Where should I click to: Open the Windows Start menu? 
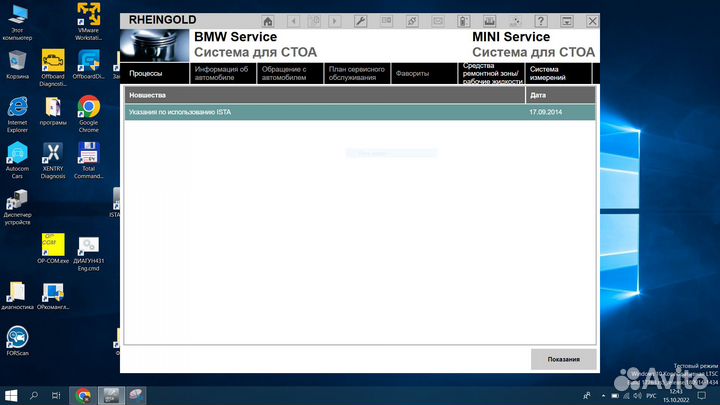tap(11, 395)
